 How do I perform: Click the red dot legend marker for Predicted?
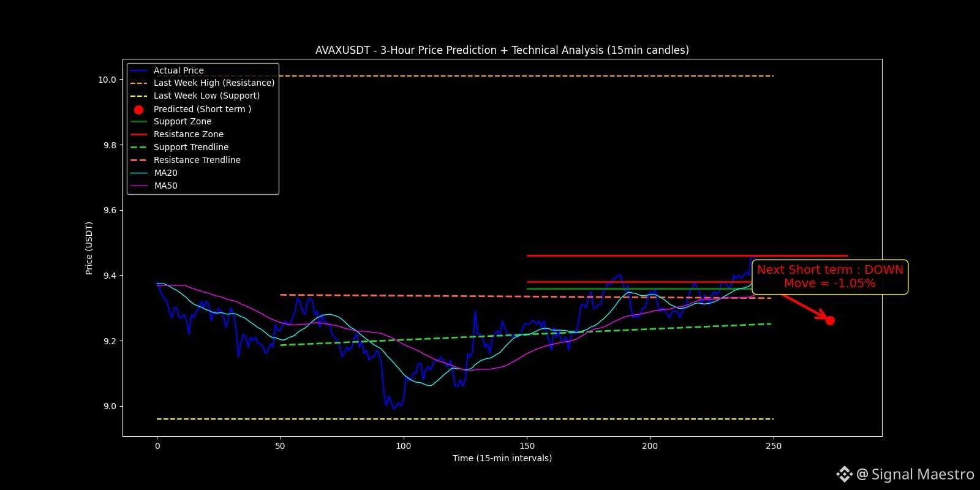[x=139, y=110]
